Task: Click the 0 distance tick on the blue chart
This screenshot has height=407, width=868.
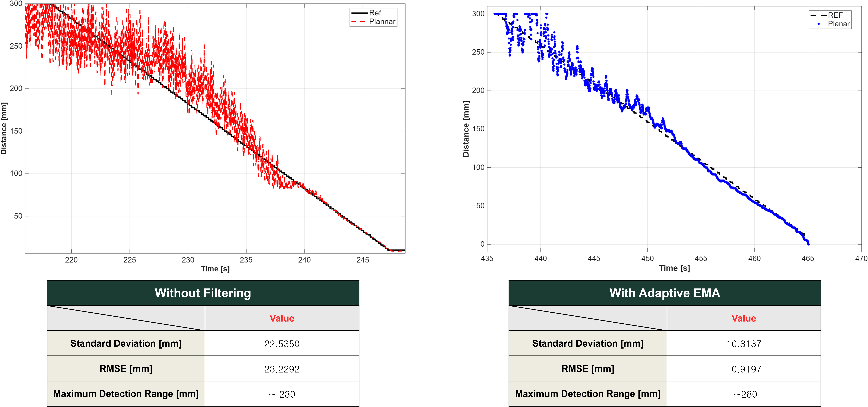Action: pyautogui.click(x=482, y=244)
